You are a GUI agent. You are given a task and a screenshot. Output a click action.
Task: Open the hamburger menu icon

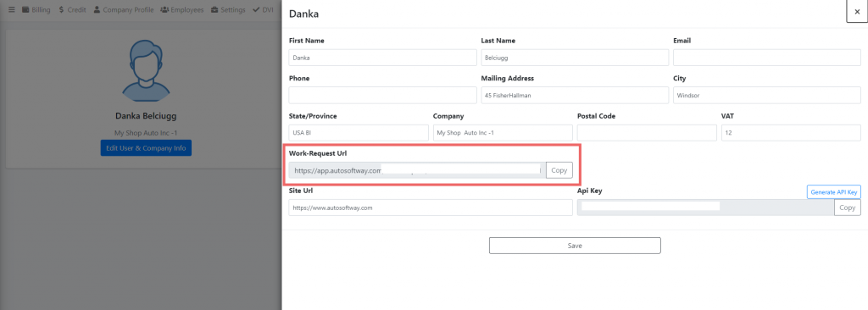tap(12, 10)
